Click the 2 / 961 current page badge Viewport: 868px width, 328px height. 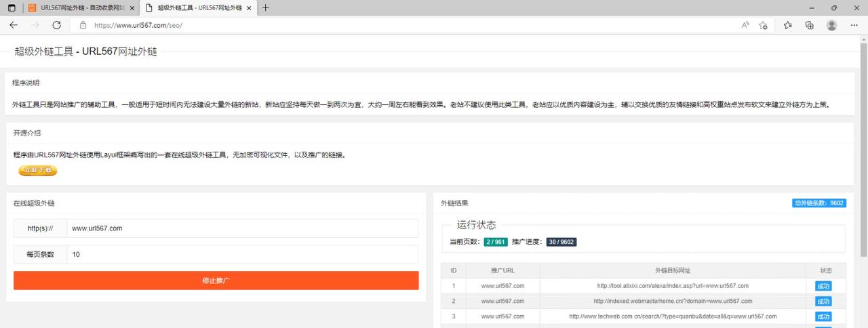pyautogui.click(x=496, y=242)
